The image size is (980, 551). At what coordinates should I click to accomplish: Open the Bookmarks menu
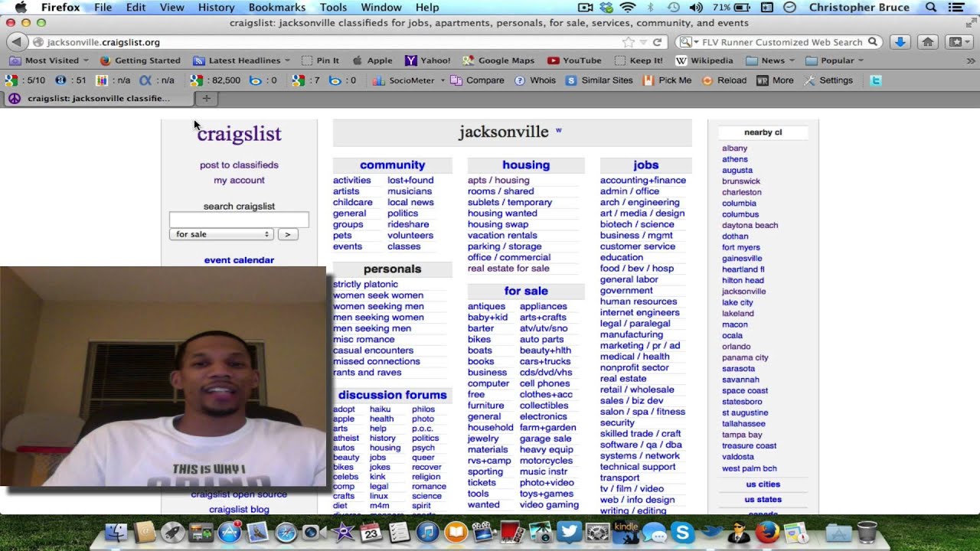click(x=277, y=8)
